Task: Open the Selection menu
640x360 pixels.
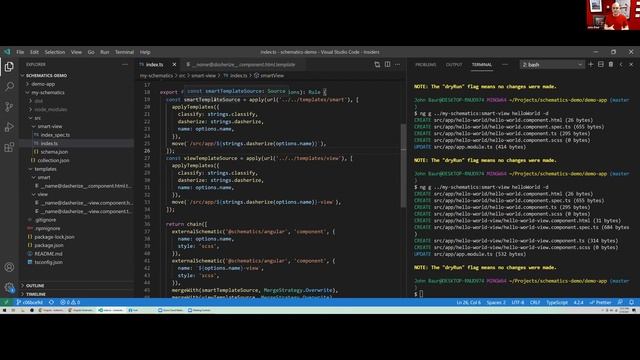Action: click(x=55, y=52)
